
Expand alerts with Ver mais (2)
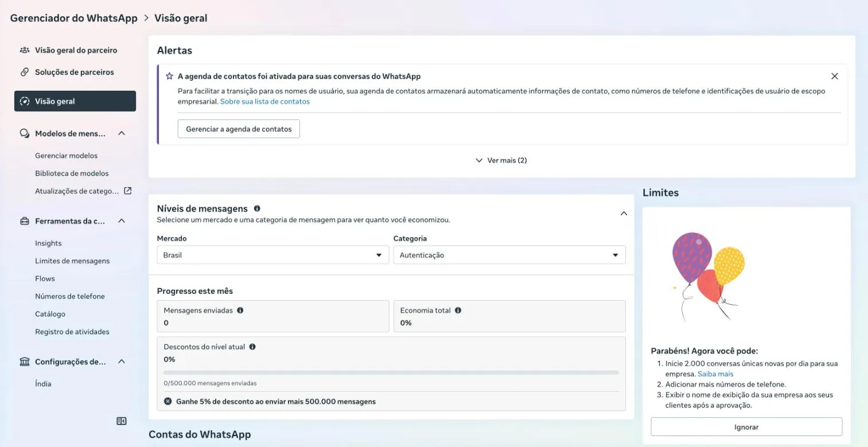(501, 161)
